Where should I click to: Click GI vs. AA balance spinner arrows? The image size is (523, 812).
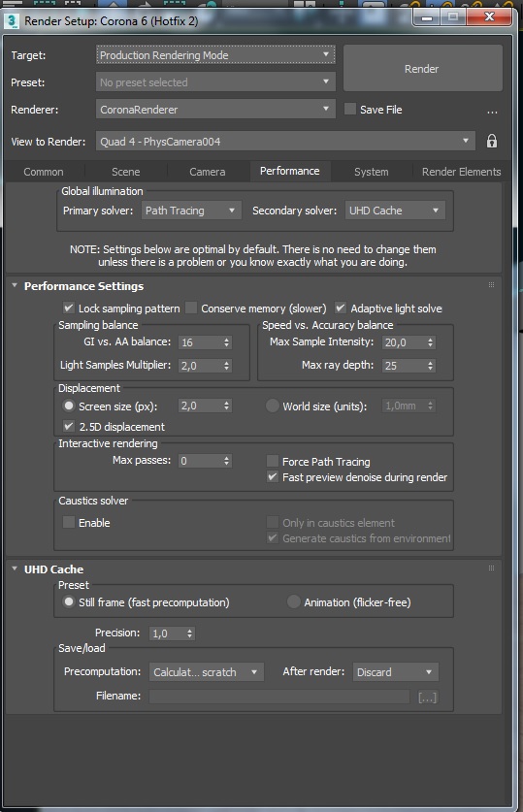pyautogui.click(x=226, y=342)
